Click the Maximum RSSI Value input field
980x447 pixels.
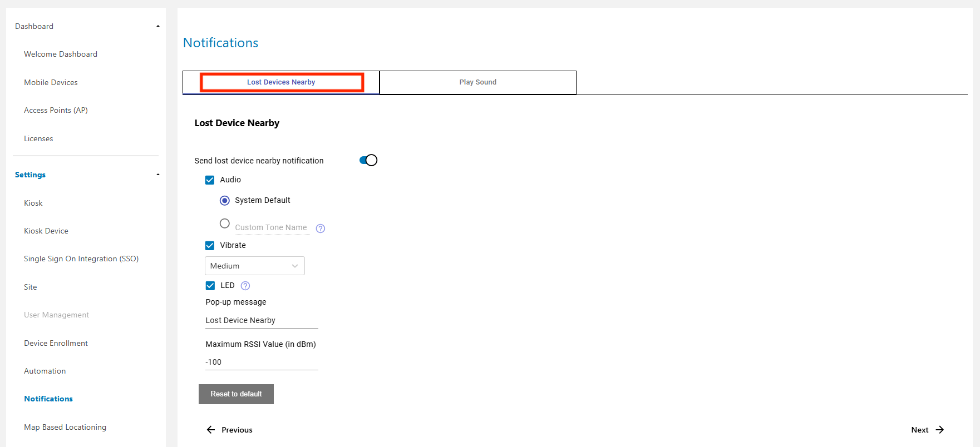pyautogui.click(x=262, y=362)
